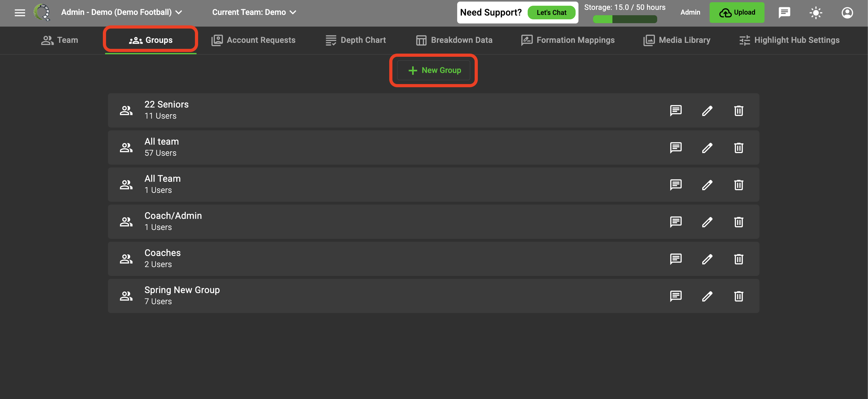Screen dimensions: 868x399
Task: Delete the 22 Seniors group
Action: [x=738, y=110]
